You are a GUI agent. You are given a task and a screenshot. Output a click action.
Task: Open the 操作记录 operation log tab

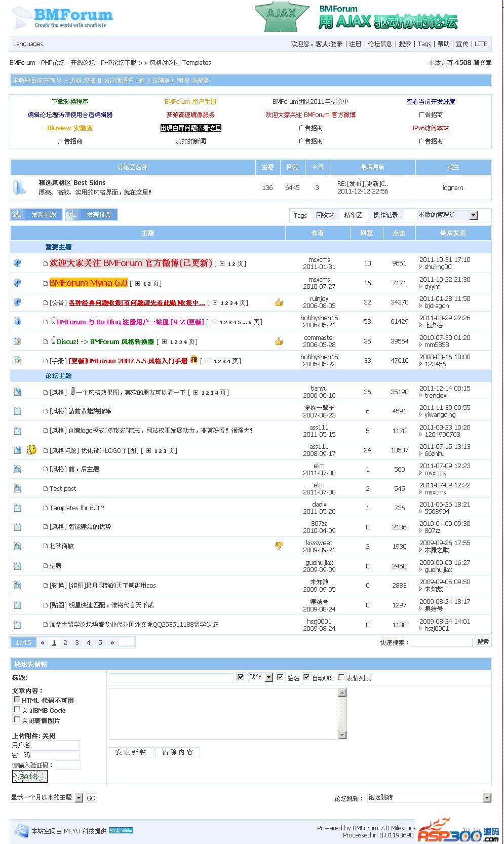385,215
